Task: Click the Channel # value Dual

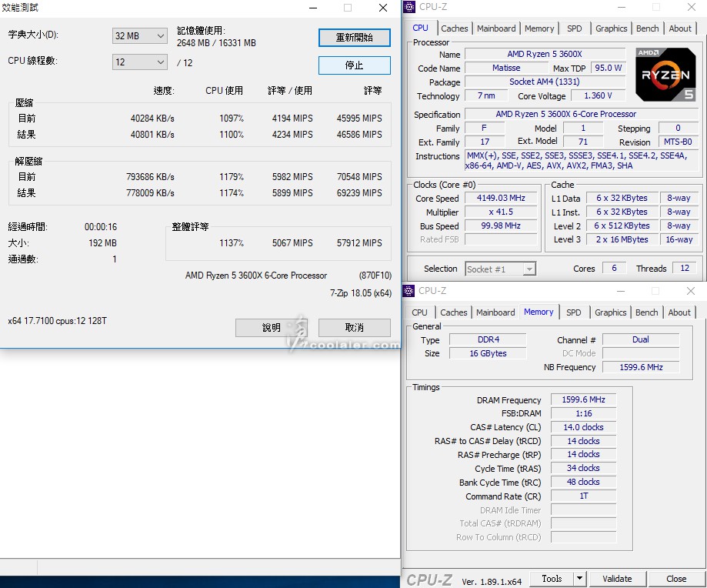Action: [641, 339]
